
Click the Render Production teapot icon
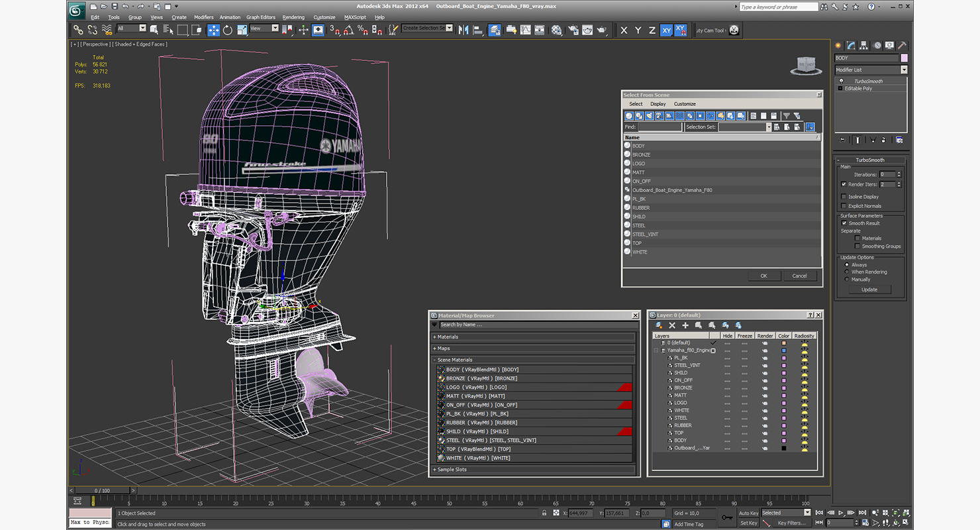(601, 30)
